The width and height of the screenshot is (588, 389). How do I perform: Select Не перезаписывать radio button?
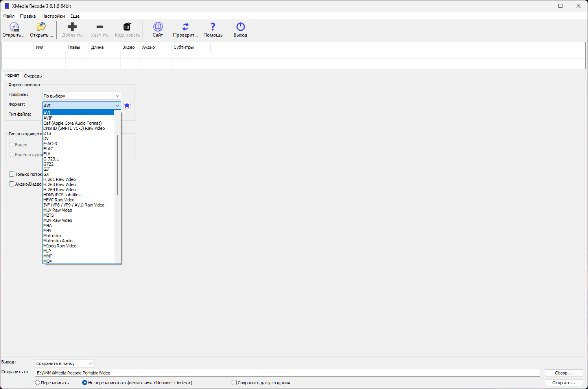click(x=85, y=383)
